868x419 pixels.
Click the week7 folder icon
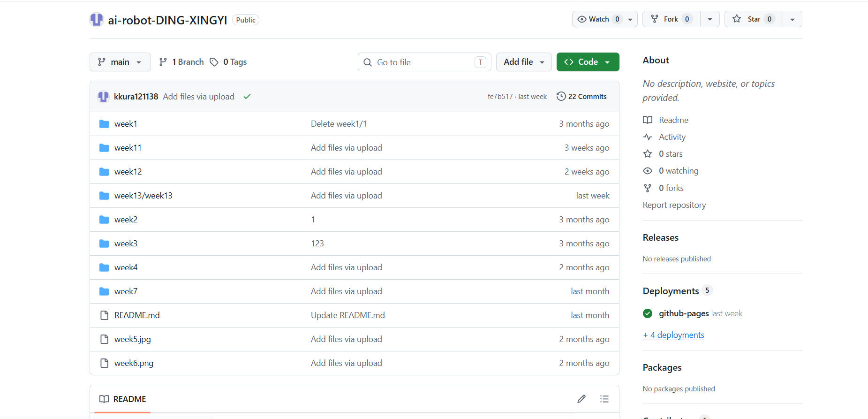(104, 291)
